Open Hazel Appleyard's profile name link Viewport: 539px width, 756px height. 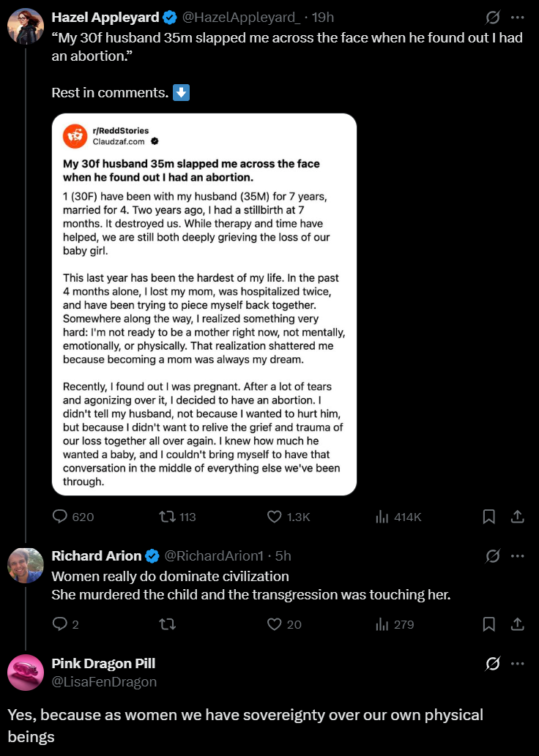point(105,17)
